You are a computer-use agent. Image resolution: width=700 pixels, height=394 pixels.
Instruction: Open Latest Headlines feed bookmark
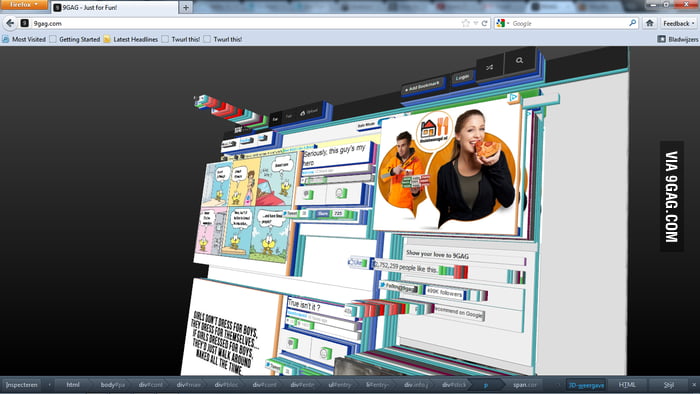click(x=130, y=39)
